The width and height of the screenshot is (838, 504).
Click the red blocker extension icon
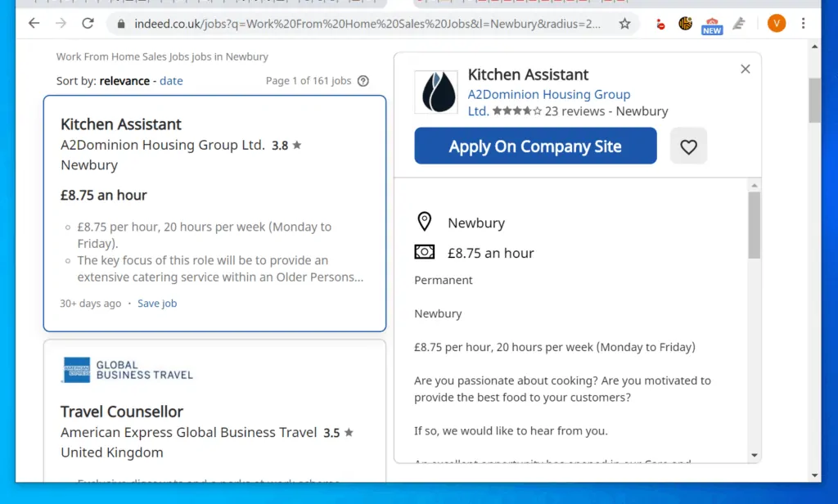pyautogui.click(x=660, y=25)
